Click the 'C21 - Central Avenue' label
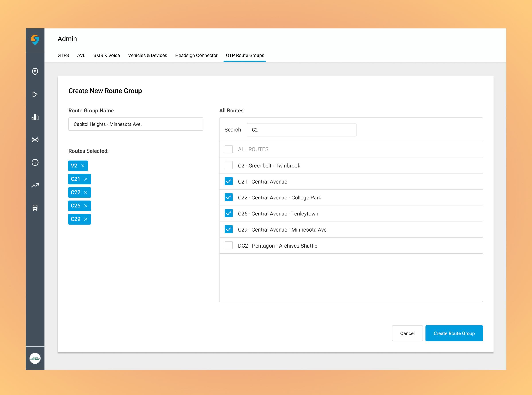The image size is (532, 395). tap(262, 182)
